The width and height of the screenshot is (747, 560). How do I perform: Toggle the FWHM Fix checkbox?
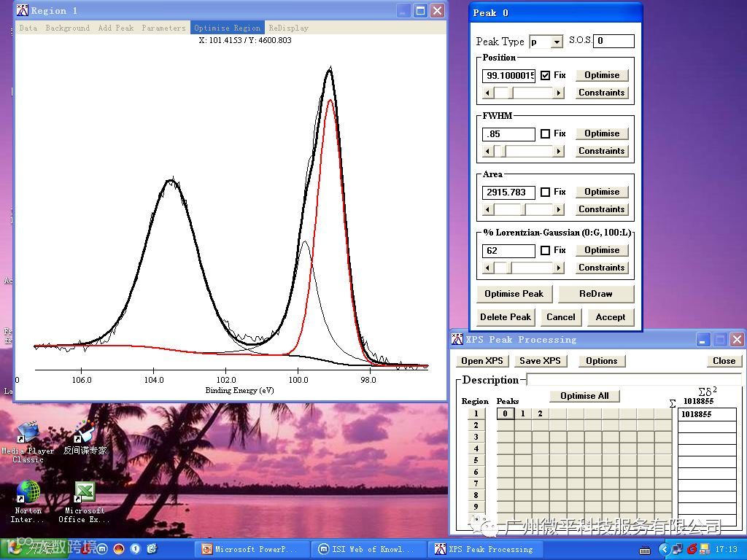(546, 134)
